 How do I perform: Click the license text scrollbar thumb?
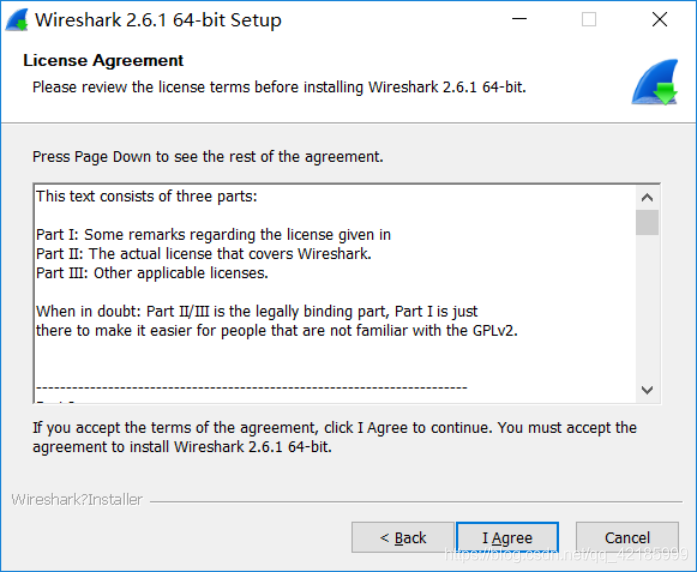[x=647, y=222]
